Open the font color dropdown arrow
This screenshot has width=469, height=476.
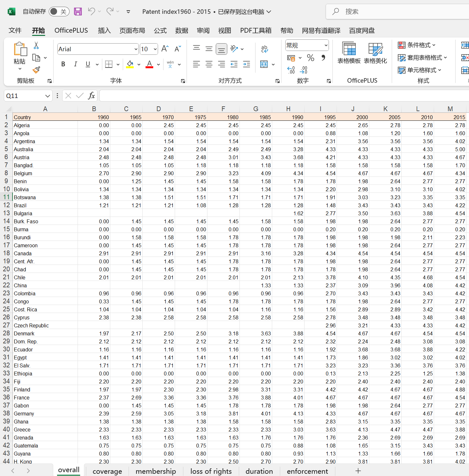pos(158,64)
